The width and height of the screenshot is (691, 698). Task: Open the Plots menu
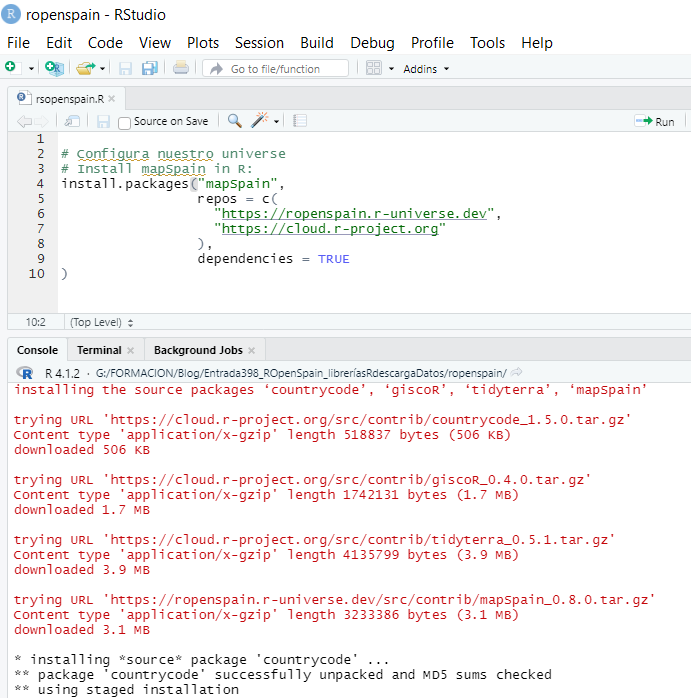(203, 43)
